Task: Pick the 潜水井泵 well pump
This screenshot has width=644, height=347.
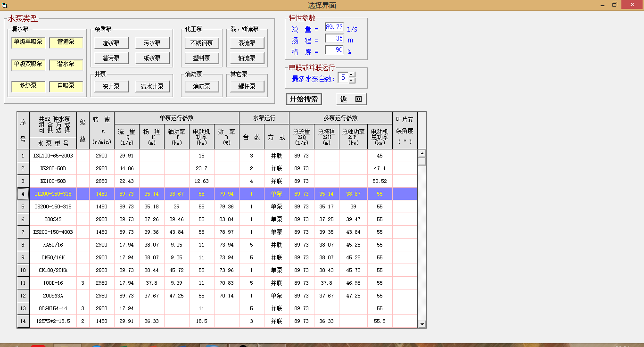Action: pyautogui.click(x=152, y=86)
